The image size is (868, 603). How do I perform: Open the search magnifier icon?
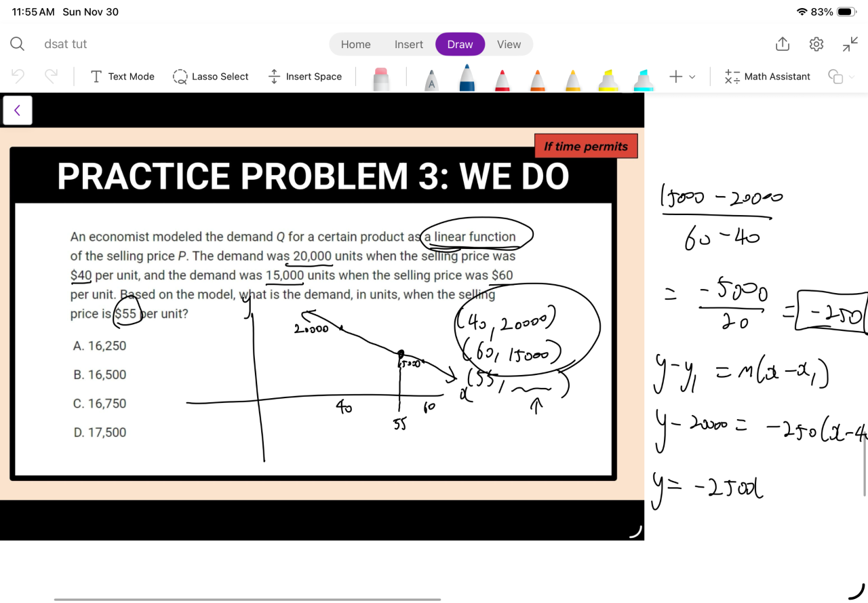pos(17,44)
